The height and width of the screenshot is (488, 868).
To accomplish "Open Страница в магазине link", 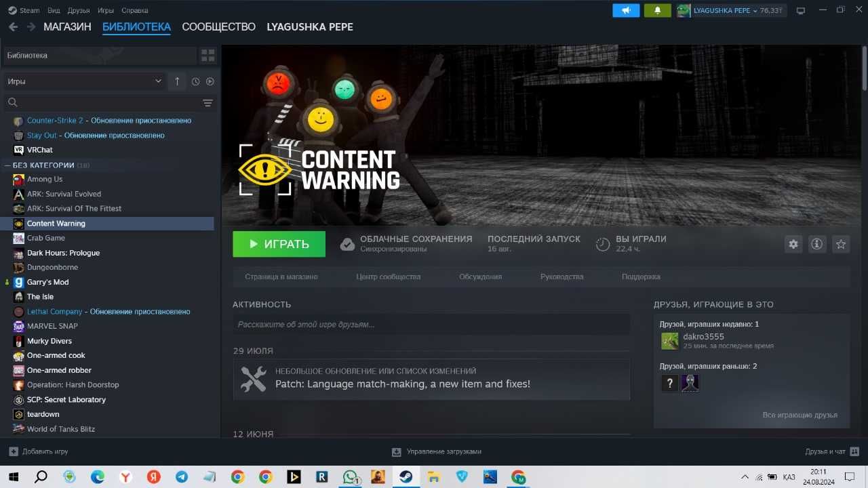I will [x=281, y=277].
